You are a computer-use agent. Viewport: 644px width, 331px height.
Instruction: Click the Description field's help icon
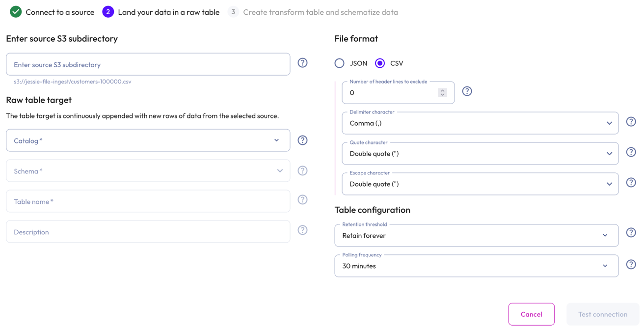click(x=302, y=230)
